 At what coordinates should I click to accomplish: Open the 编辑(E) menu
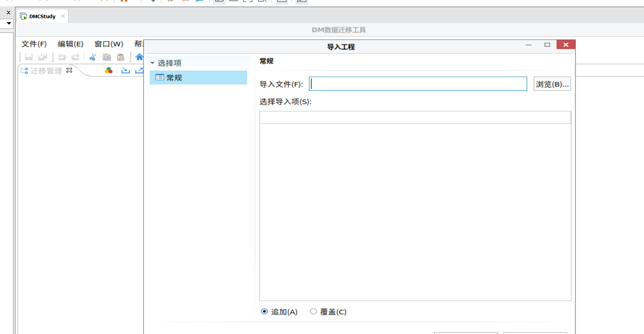[x=71, y=44]
